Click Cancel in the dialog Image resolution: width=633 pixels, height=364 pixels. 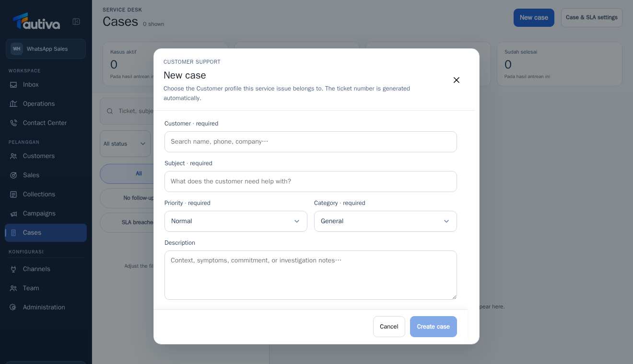point(389,327)
